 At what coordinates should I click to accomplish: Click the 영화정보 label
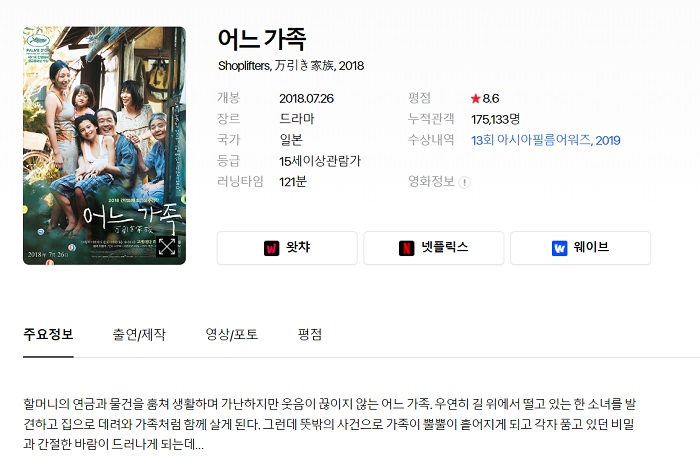[431, 181]
